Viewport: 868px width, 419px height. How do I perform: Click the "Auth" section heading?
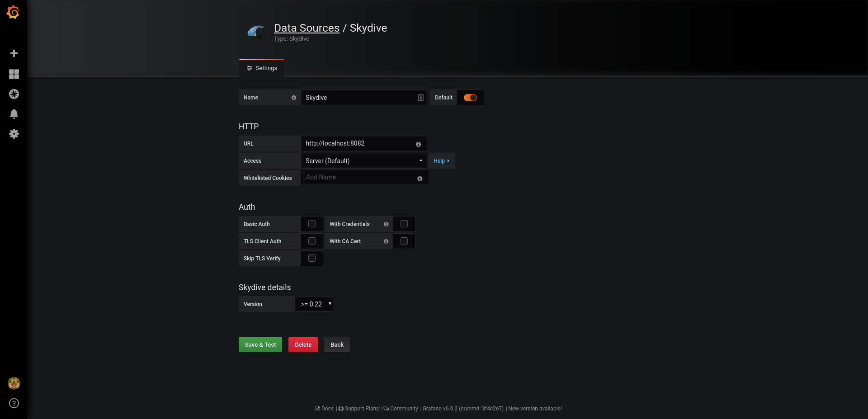(247, 207)
